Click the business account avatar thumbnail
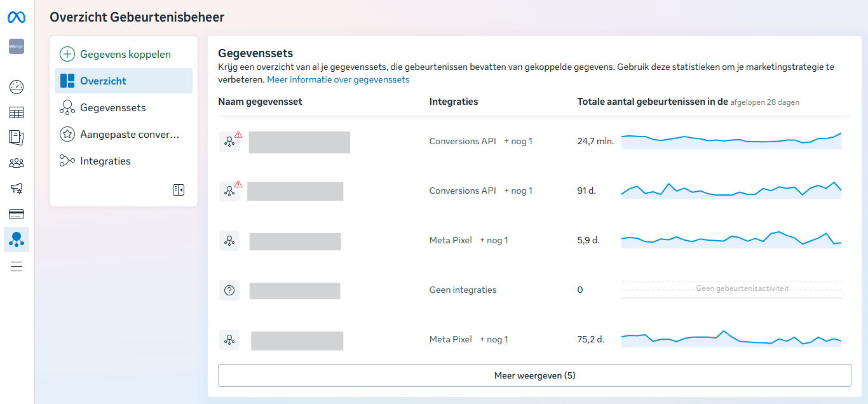 point(17,46)
